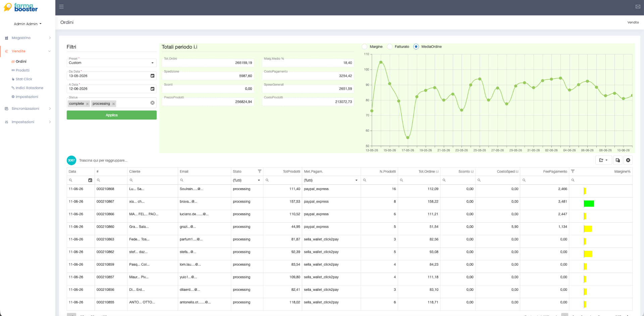Open the A Data calendar picker
Viewport: 644px width, 316px height.
point(152,89)
